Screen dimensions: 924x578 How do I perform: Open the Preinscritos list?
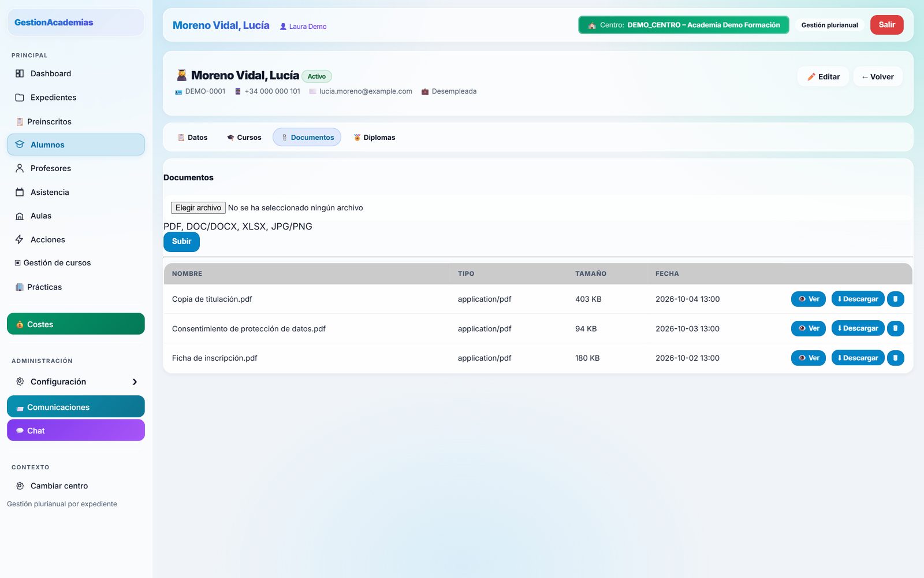(76, 121)
